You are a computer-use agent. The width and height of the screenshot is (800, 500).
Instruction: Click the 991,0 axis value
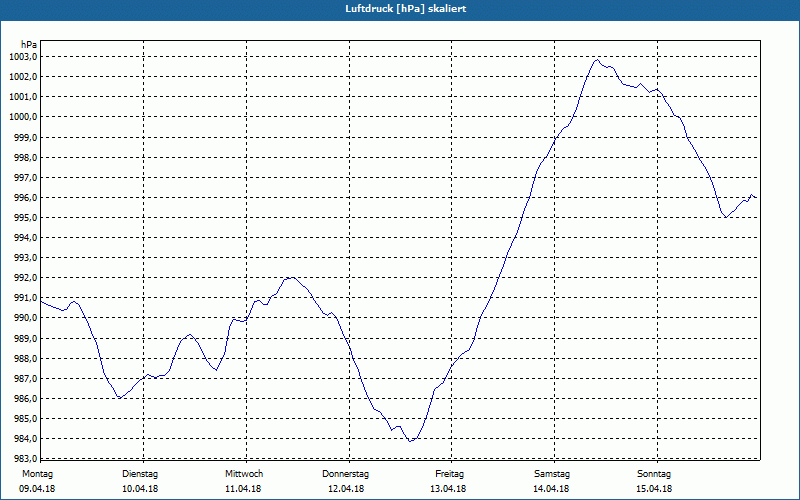(x=25, y=298)
